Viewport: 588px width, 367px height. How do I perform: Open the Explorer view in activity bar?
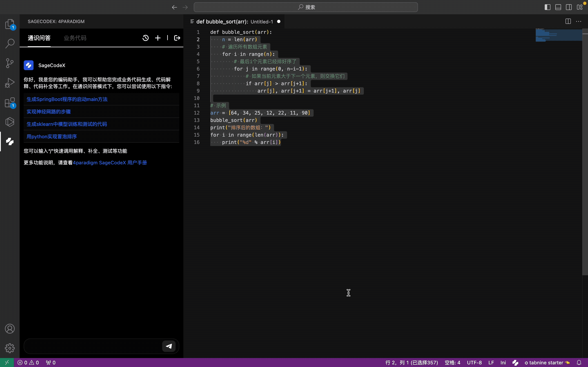10,24
